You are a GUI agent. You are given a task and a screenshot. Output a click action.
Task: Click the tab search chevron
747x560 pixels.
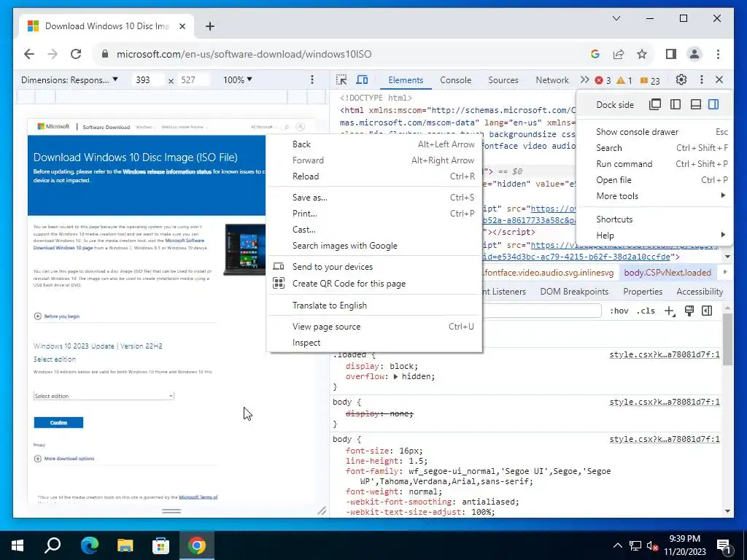click(616, 18)
